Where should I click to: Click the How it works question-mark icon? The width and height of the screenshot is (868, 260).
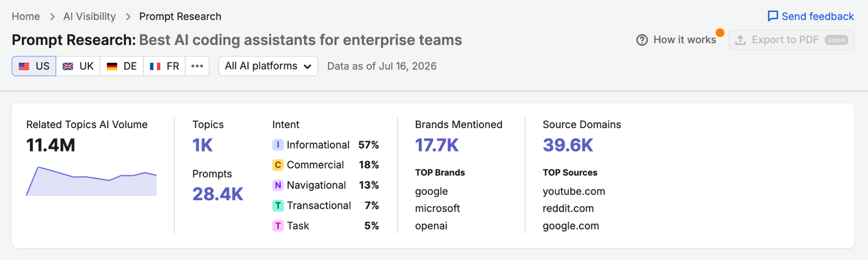coord(642,40)
